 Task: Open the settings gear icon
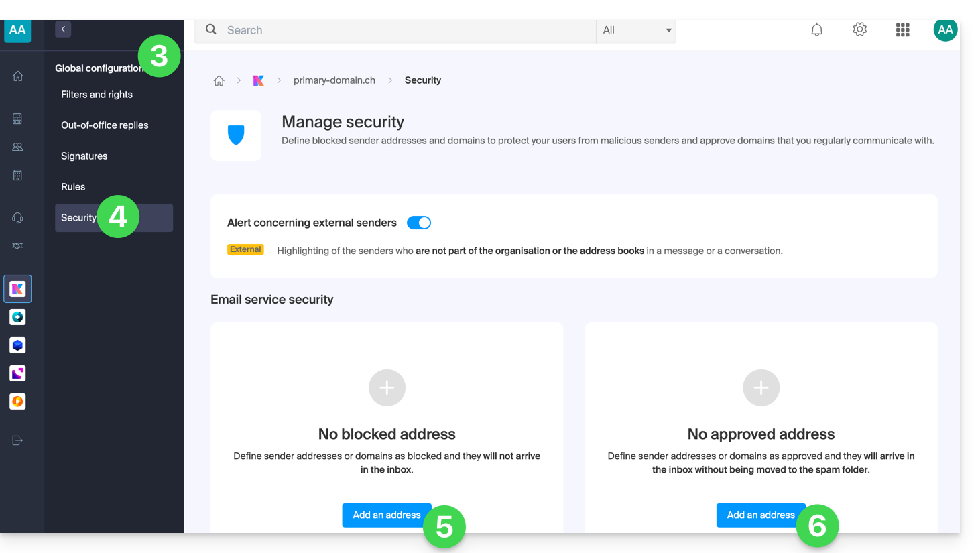pyautogui.click(x=859, y=29)
